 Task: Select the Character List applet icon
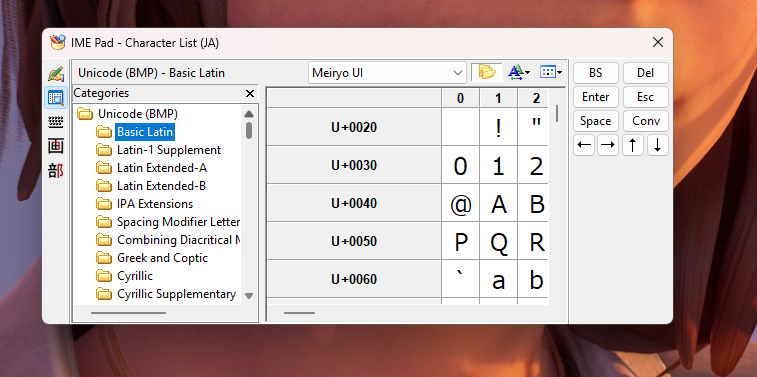pos(56,98)
